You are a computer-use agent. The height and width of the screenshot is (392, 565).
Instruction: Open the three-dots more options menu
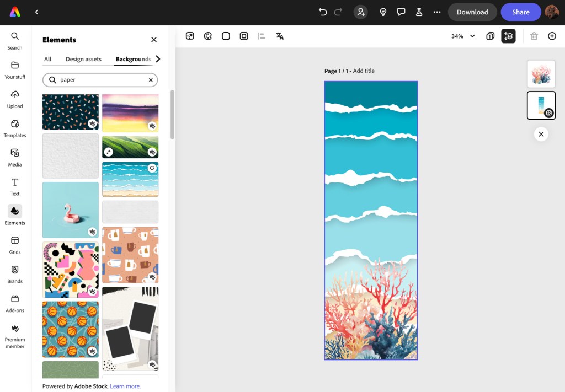(x=437, y=12)
